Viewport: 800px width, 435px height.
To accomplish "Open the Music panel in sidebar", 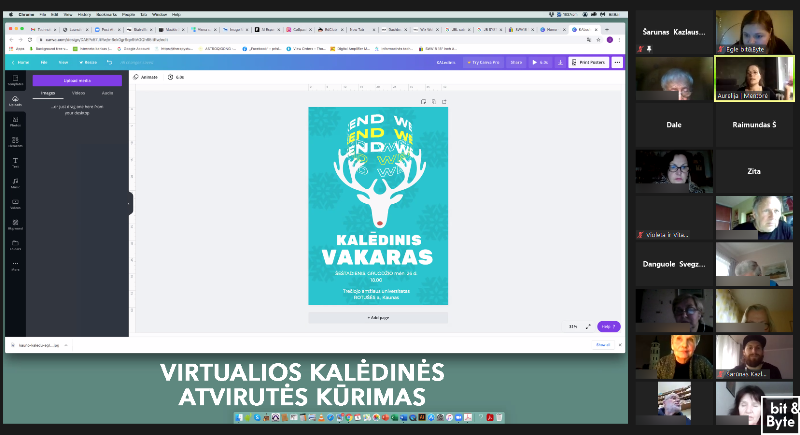I will pyautogui.click(x=15, y=183).
